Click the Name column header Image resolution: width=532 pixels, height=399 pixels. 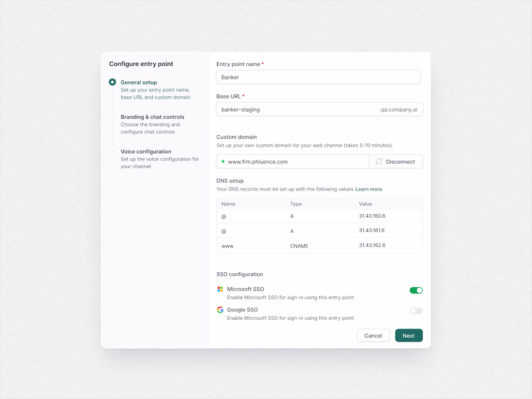click(228, 204)
